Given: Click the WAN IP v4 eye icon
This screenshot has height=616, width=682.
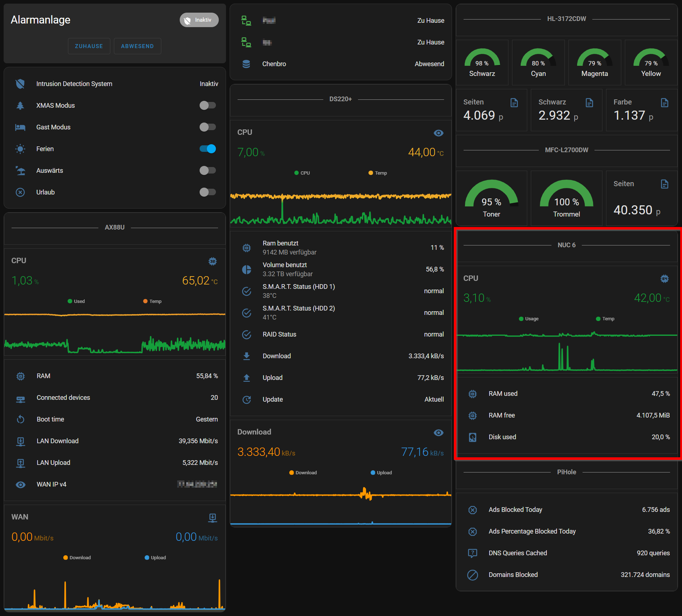Looking at the screenshot, I should coord(21,485).
